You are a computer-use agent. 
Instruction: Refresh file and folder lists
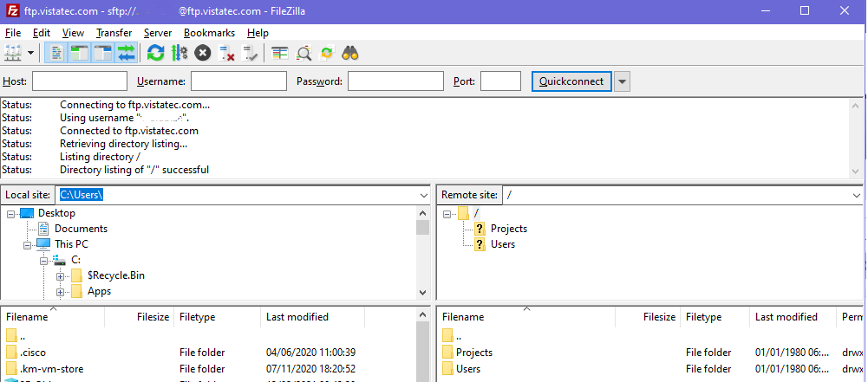[155, 53]
